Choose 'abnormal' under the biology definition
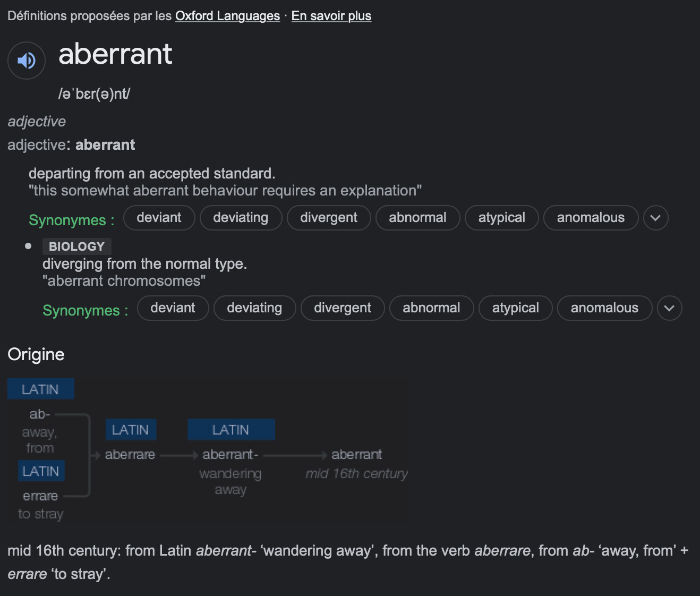700x596 pixels. pyautogui.click(x=431, y=308)
